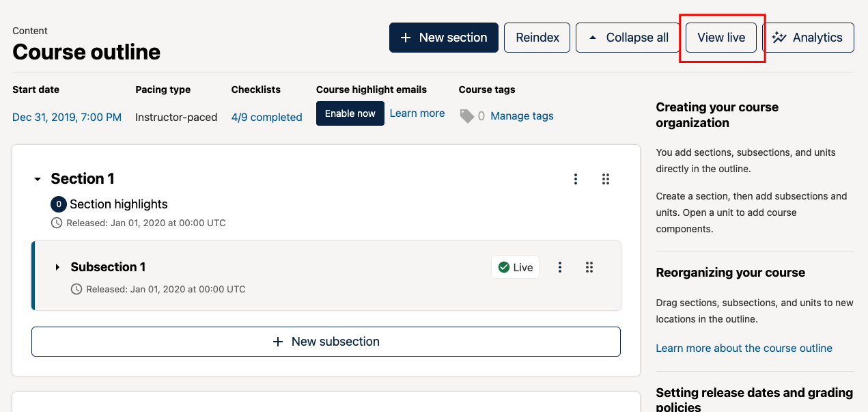Click Subsection 1 drag handle icon
The image size is (868, 412).
tap(589, 267)
